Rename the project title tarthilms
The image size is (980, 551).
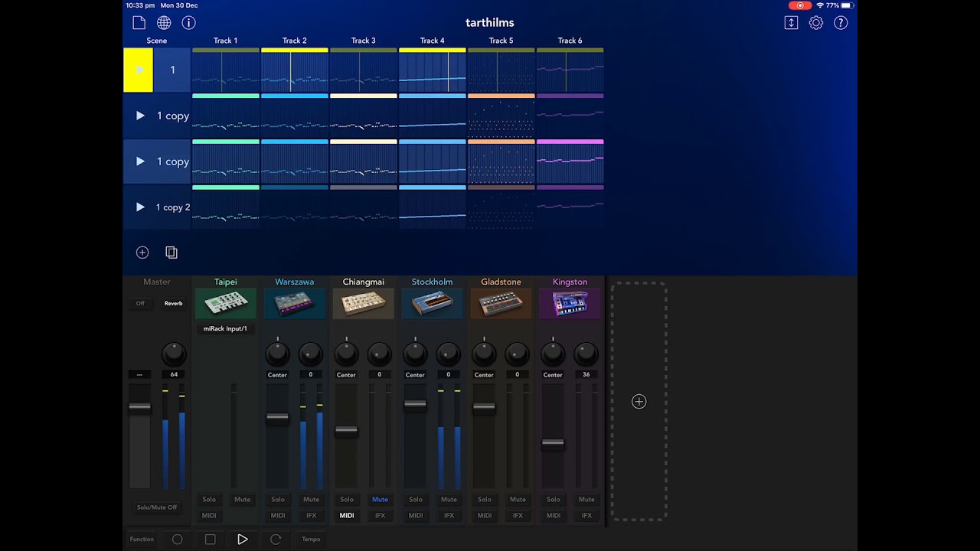click(490, 23)
